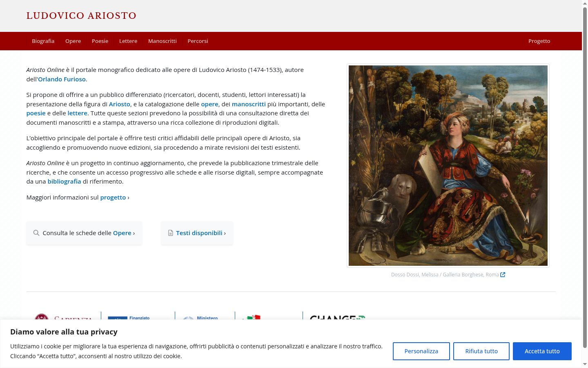This screenshot has height=368, width=588.
Task: Follow the Orlando Furioso link
Action: point(62,79)
